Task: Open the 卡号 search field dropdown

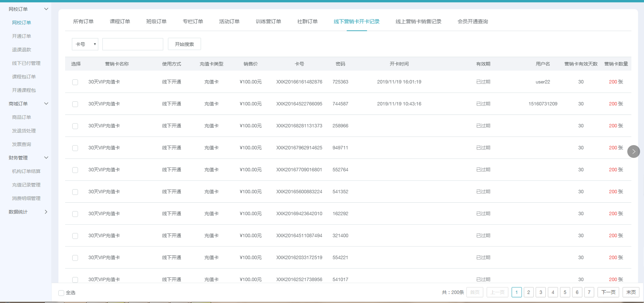Action: pos(85,44)
